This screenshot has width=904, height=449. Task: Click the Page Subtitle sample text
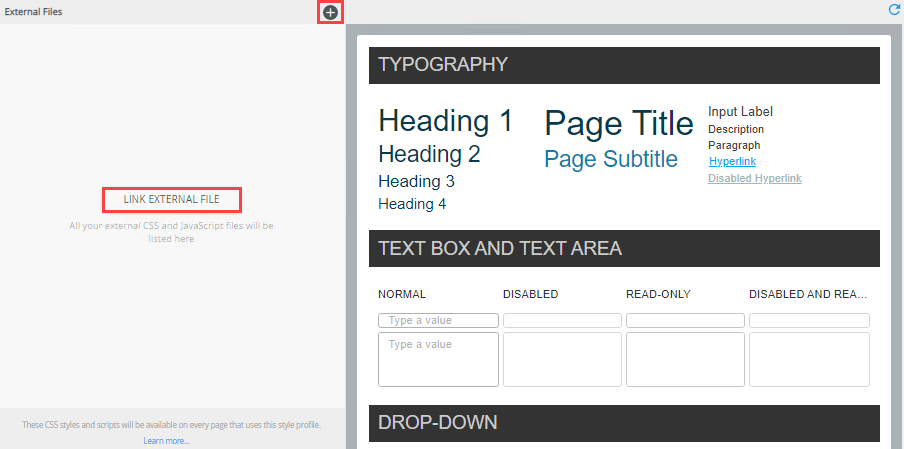pyautogui.click(x=611, y=159)
